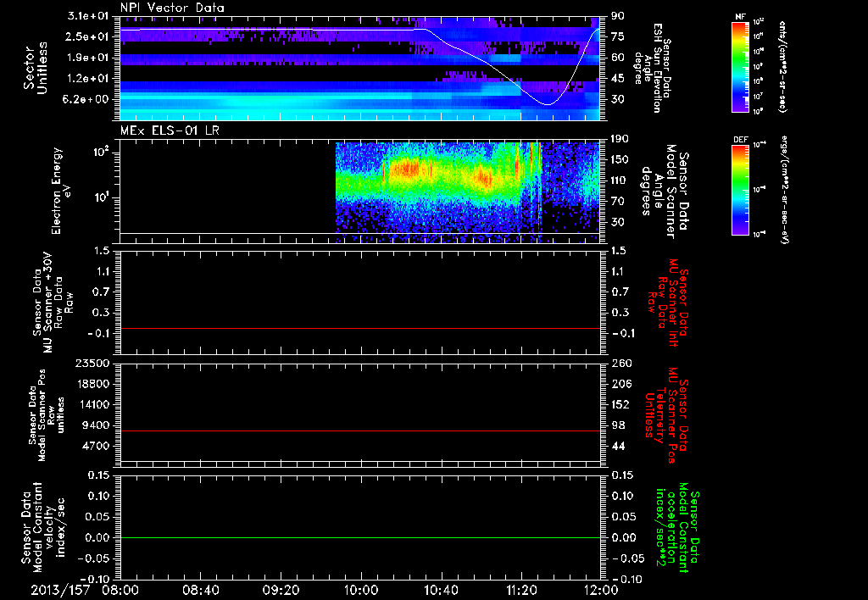868x600 pixels.
Task: Click the '206' telemetry axis value
Action: click(x=620, y=384)
